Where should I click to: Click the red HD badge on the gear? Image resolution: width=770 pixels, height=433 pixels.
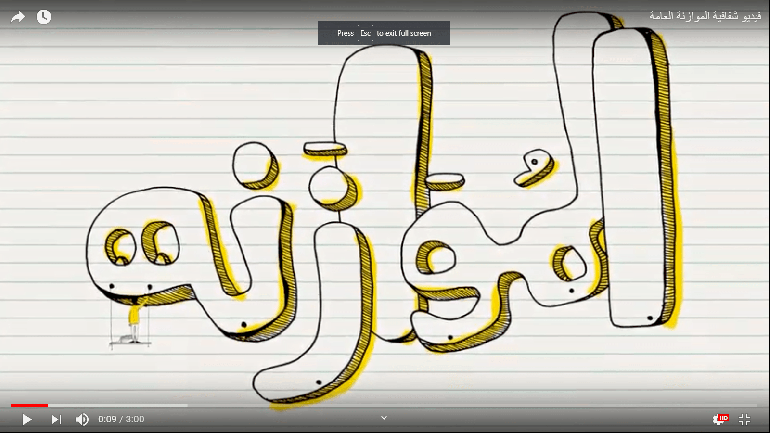[724, 416]
